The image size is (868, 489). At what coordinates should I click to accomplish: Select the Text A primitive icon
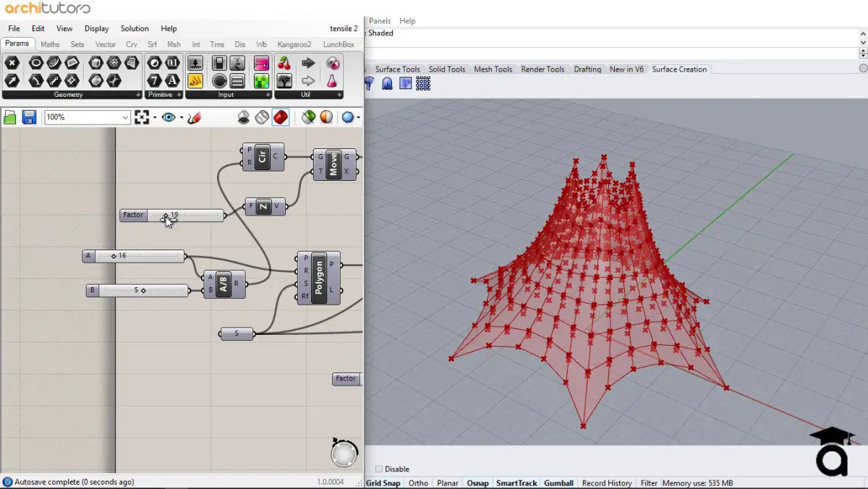point(172,80)
